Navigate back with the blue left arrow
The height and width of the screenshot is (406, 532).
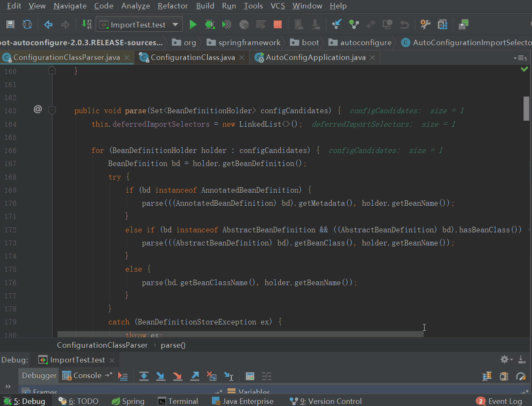48,25
